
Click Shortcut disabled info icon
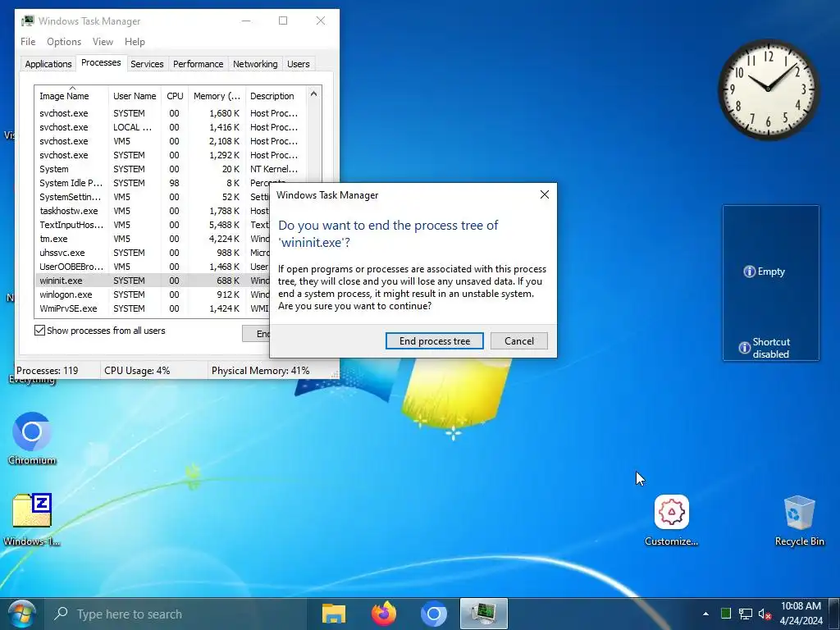745,348
